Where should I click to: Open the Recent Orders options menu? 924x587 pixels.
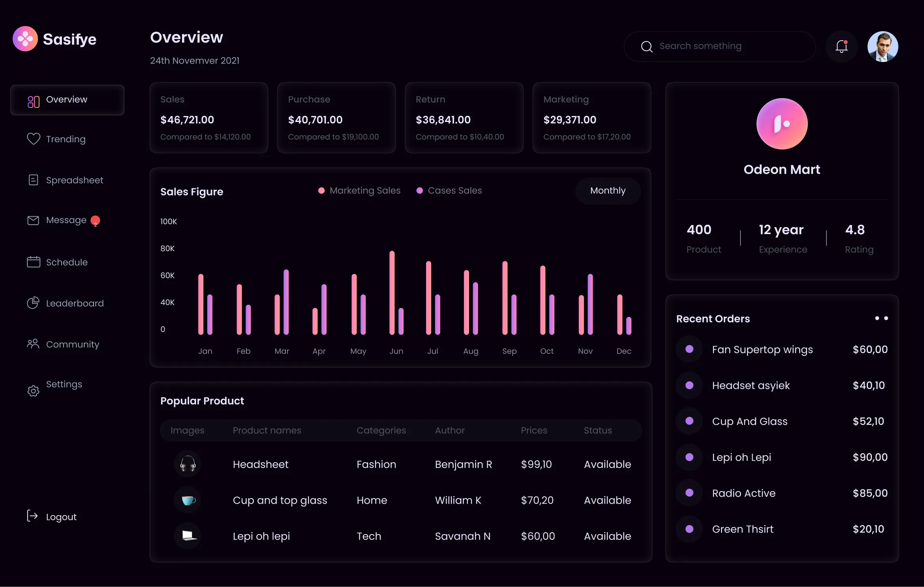881,319
